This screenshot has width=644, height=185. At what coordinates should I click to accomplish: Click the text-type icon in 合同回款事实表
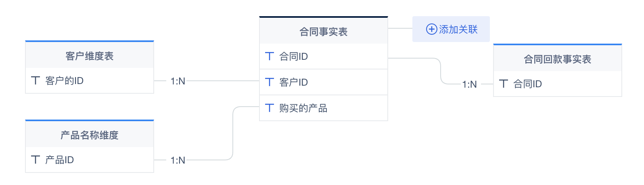click(x=504, y=84)
